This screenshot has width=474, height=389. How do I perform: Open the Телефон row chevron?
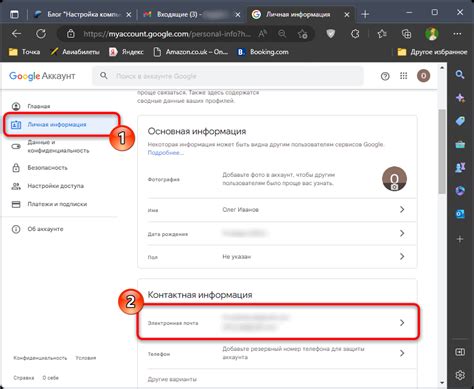tap(402, 353)
